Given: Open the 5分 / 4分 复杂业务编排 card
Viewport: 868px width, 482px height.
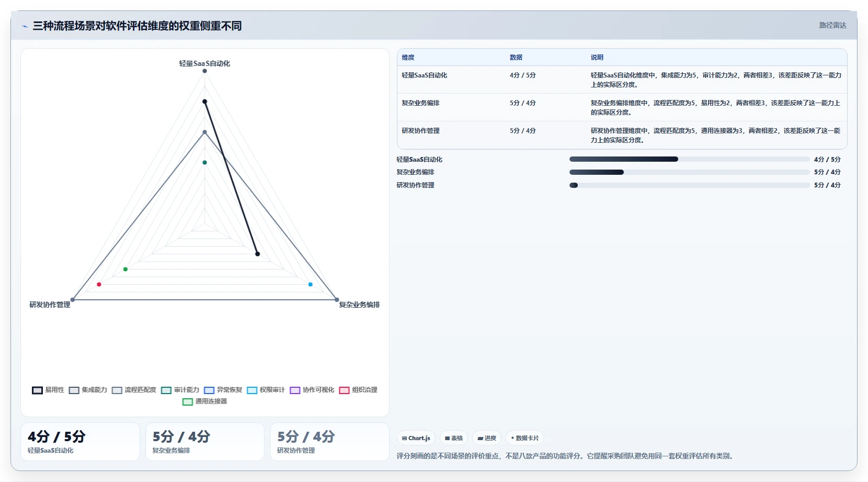Looking at the screenshot, I should pos(205,442).
